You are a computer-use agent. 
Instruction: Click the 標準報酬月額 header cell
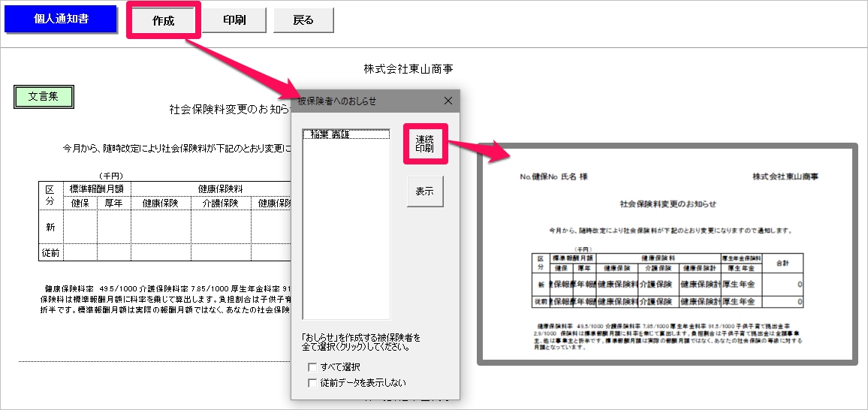point(98,188)
